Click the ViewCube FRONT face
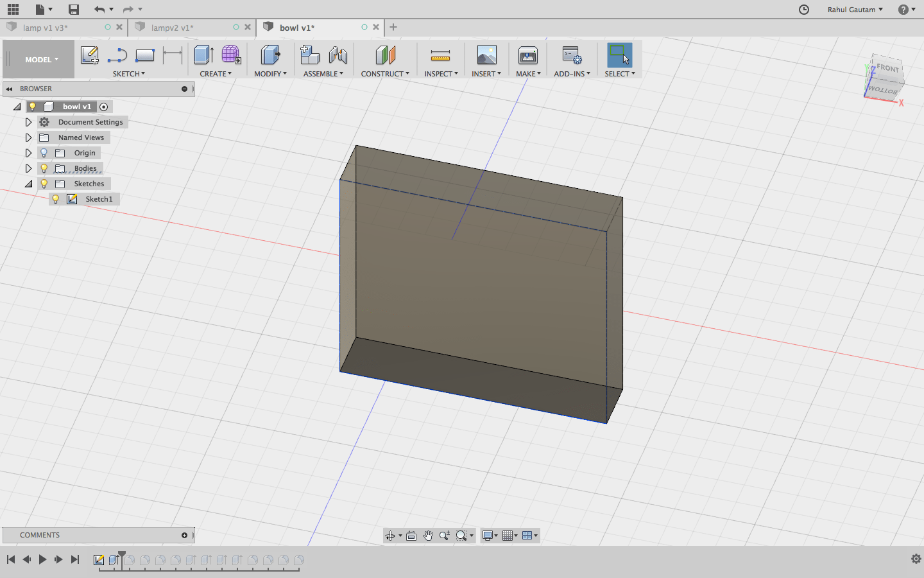The width and height of the screenshot is (924, 578). [x=888, y=68]
